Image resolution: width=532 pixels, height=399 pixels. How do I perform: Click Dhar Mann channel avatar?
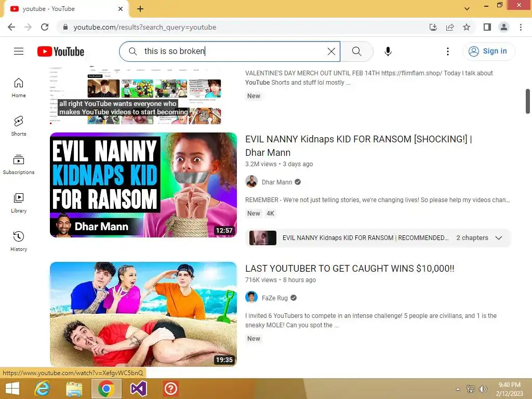point(251,182)
